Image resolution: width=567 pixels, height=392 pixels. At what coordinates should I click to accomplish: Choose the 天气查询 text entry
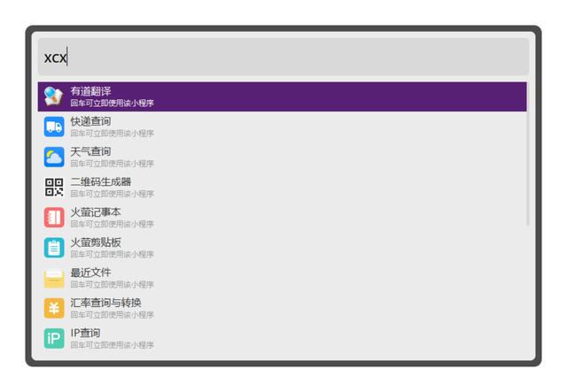91,151
